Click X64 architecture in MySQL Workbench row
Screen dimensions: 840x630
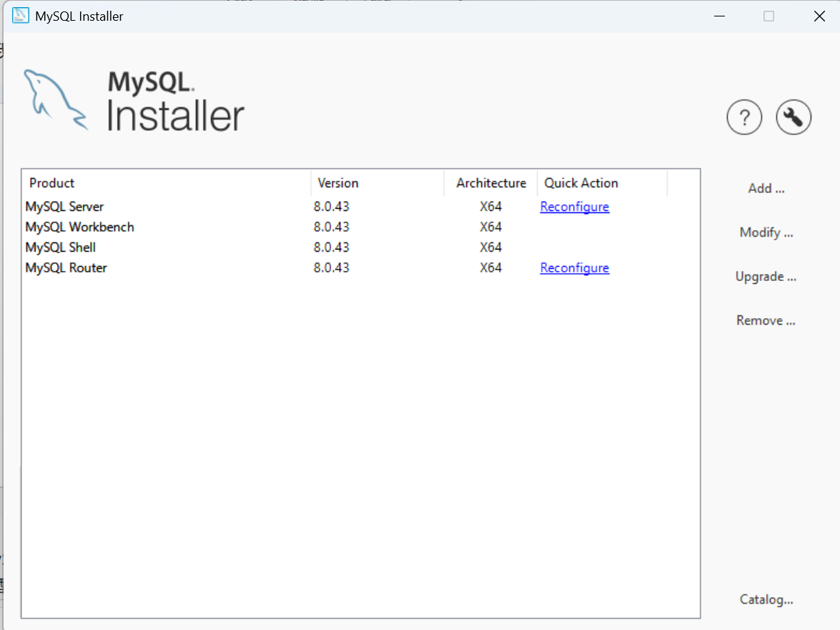pyautogui.click(x=490, y=227)
